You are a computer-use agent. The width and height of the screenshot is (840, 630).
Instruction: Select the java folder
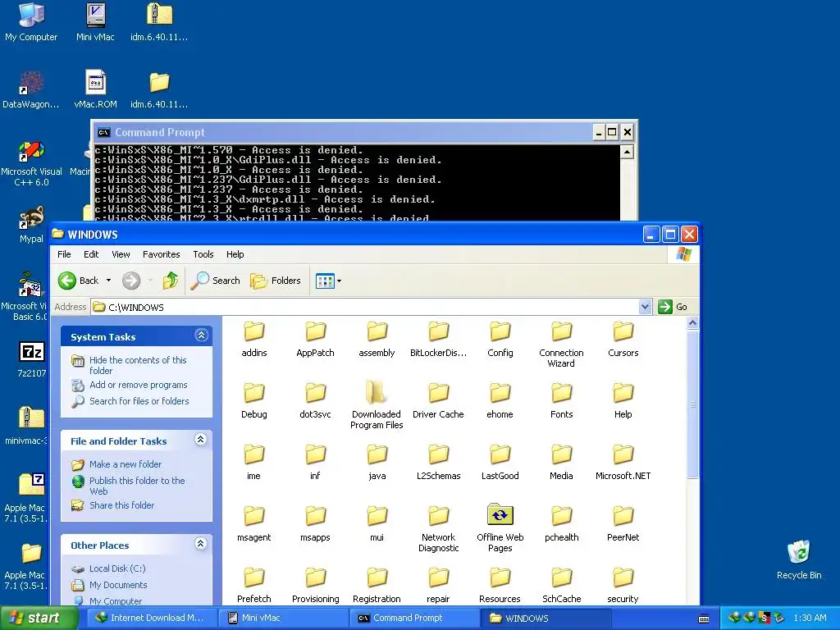pos(377,463)
